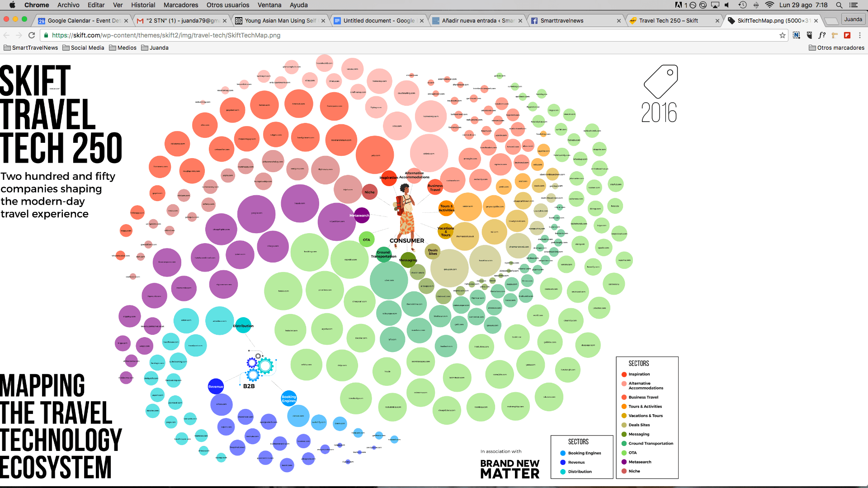
Task: Click the new tab button
Action: tap(831, 21)
